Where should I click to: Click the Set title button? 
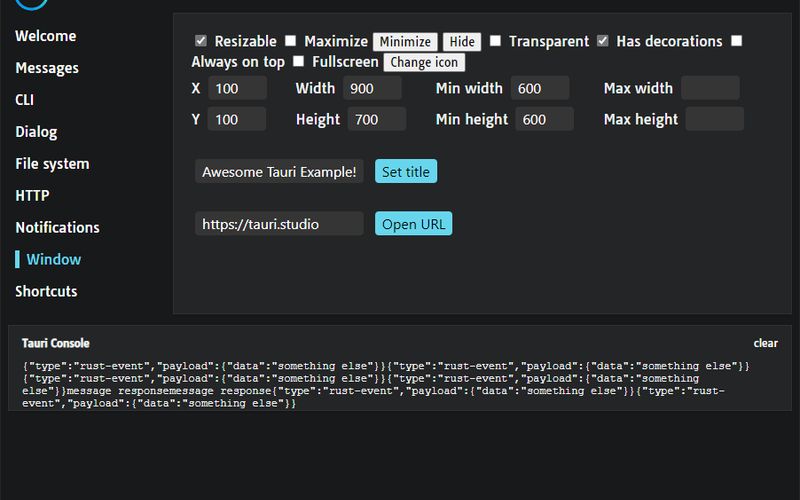click(406, 171)
